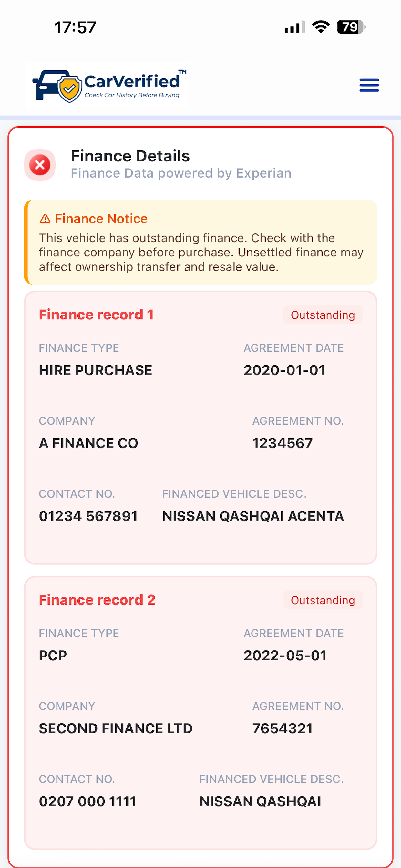Tap the Outstanding badge on Finance record 1

[323, 315]
